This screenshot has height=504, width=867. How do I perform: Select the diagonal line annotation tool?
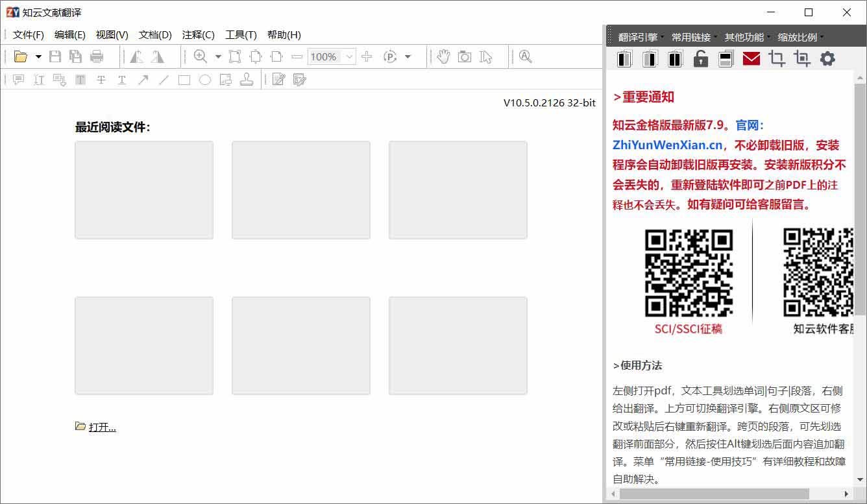click(164, 80)
